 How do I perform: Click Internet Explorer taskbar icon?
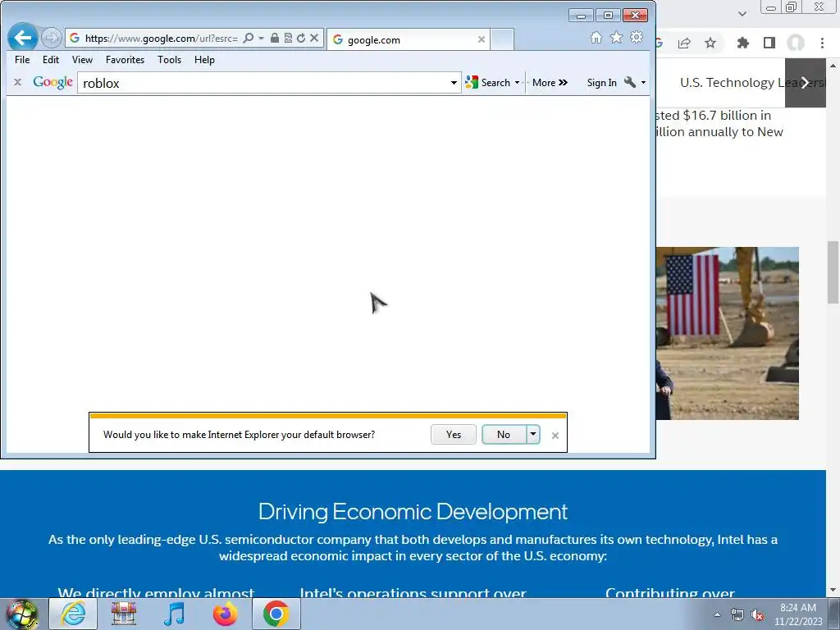click(x=73, y=614)
